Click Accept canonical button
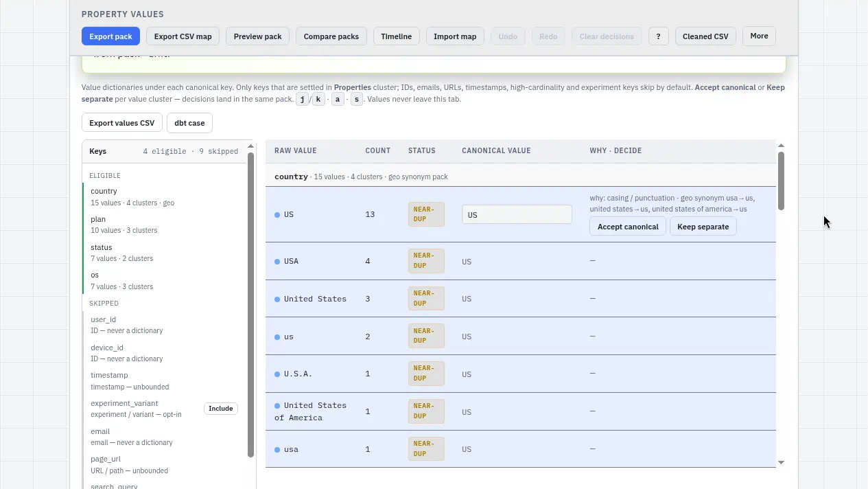Image resolution: width=868 pixels, height=489 pixels. tap(628, 227)
